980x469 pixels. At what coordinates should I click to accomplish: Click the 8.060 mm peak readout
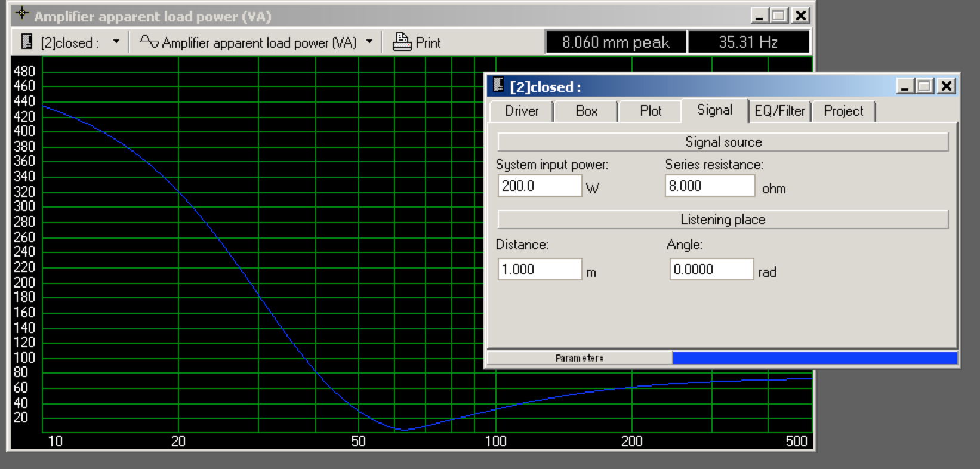pos(616,42)
